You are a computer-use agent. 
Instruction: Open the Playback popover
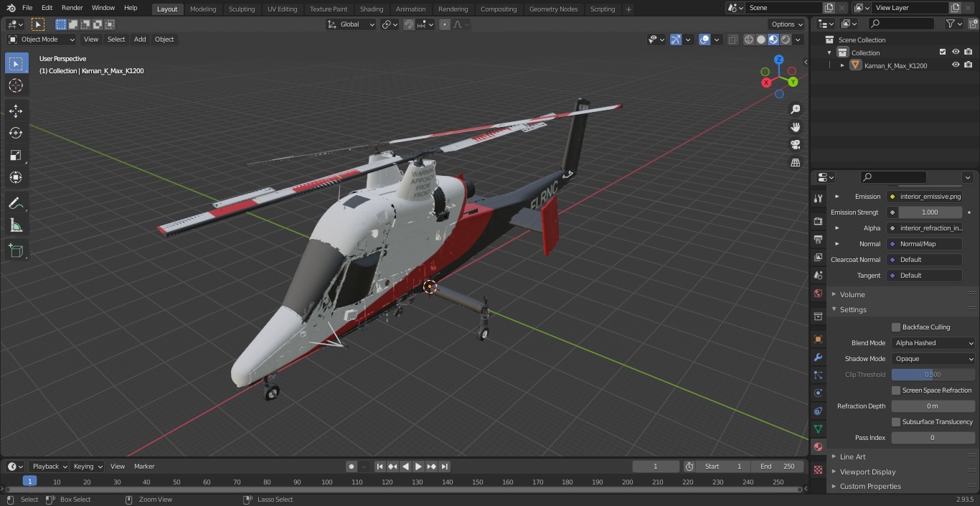[x=49, y=467]
